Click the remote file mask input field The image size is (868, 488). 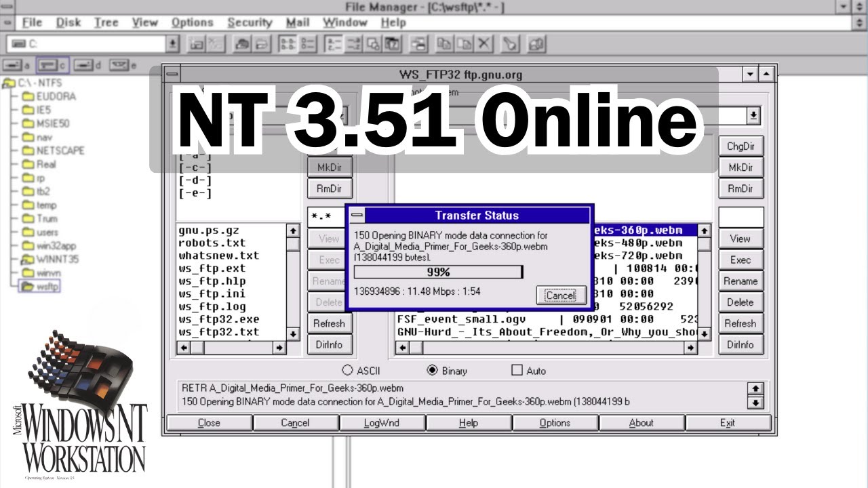coord(741,217)
